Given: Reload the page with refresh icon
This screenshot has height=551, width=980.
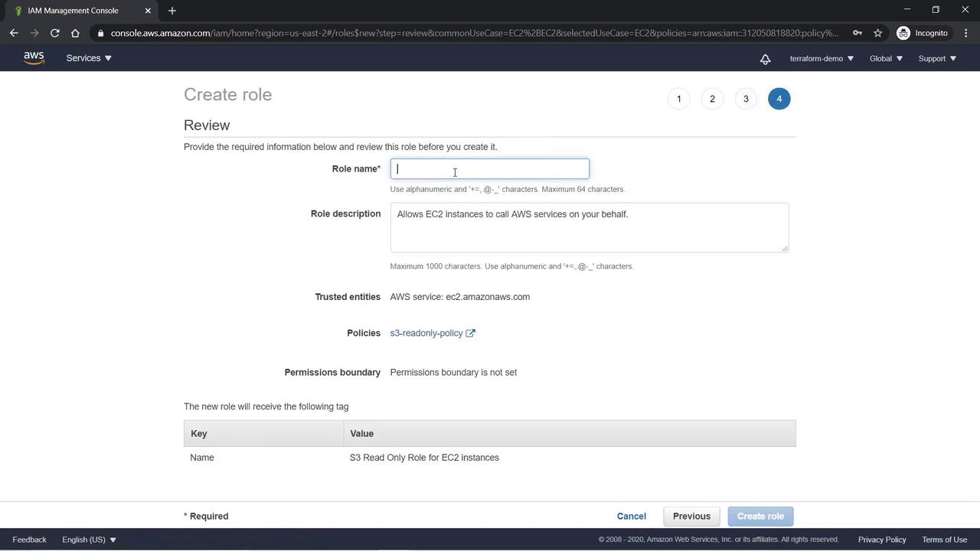Looking at the screenshot, I should pyautogui.click(x=54, y=33).
